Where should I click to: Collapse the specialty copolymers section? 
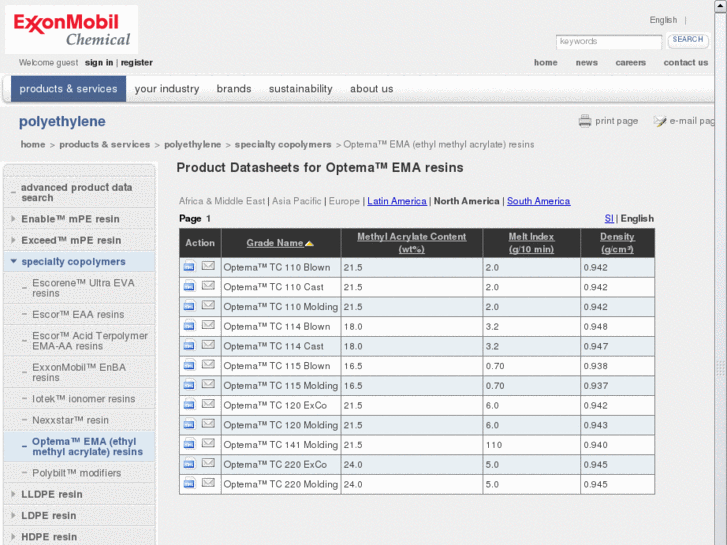coord(13,262)
